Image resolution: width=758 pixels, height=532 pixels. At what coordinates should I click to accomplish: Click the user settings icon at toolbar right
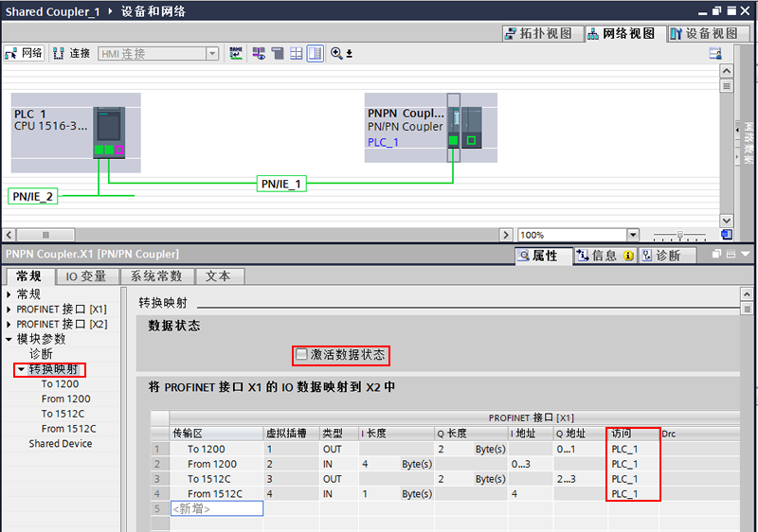(715, 53)
